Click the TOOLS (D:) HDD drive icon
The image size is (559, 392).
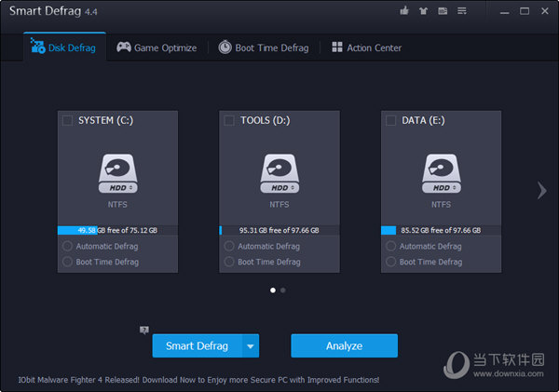pos(279,173)
